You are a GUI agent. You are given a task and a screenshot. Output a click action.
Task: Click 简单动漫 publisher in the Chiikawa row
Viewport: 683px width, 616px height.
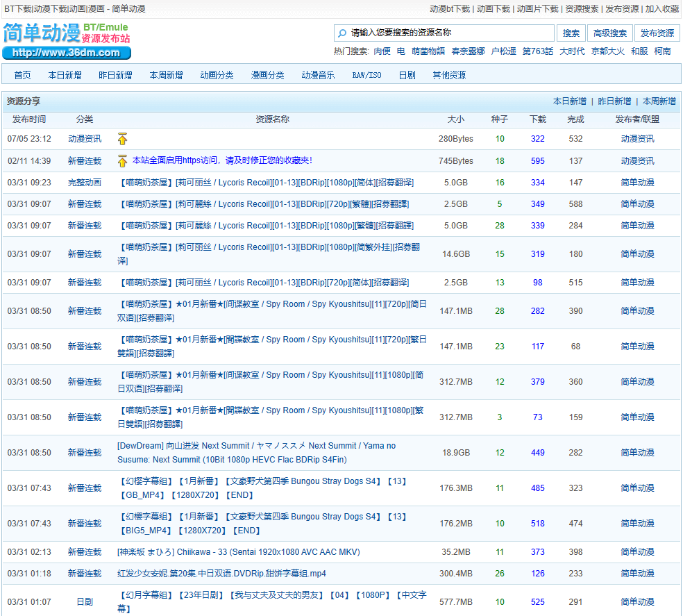pos(637,552)
